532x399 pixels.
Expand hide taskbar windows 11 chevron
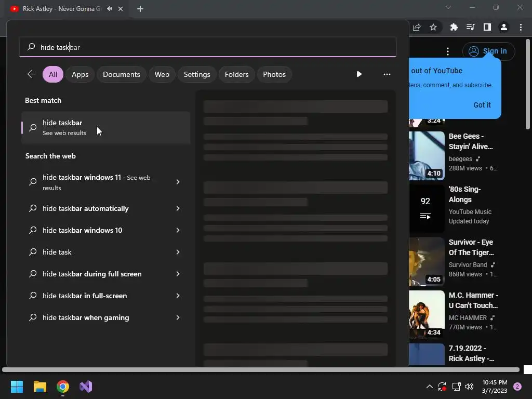pyautogui.click(x=178, y=182)
